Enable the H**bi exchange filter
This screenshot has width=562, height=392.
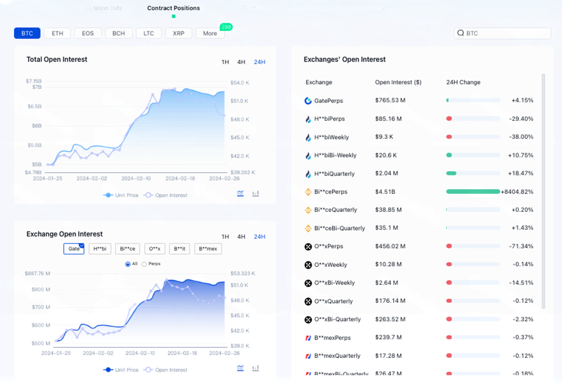click(100, 249)
